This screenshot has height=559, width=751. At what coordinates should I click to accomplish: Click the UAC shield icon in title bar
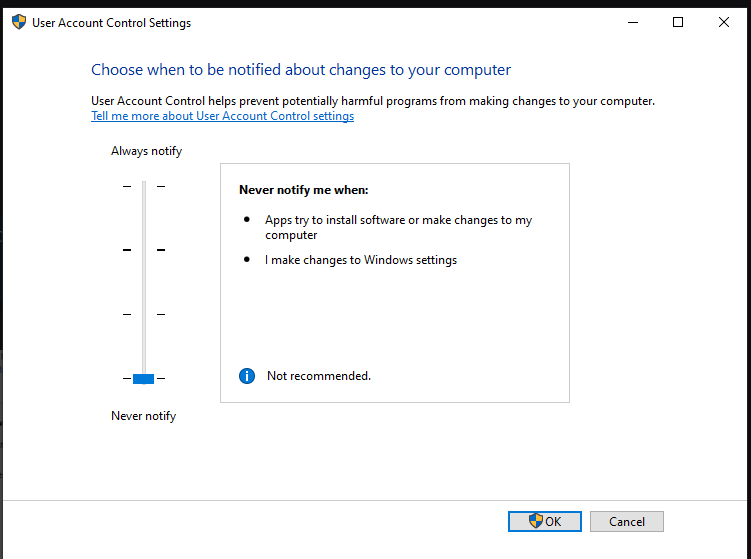pyautogui.click(x=18, y=22)
